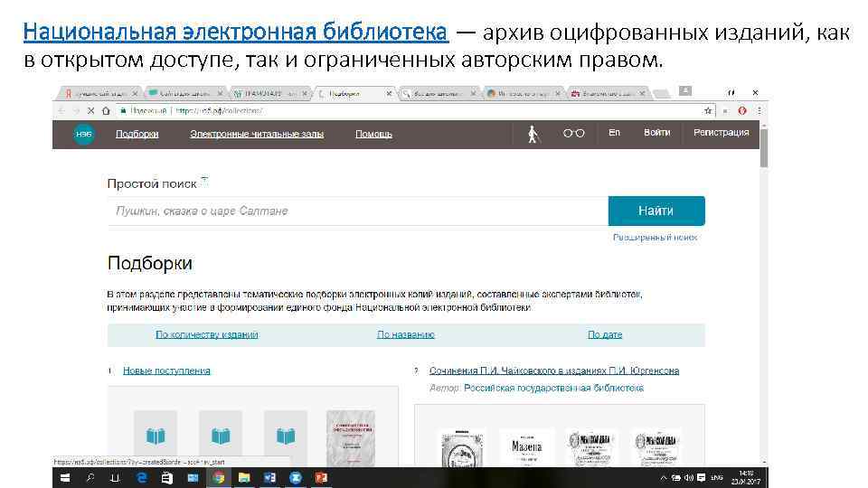Viewport: 868px width, 488px height.
Task: Open Электронные читальные залы menu item
Action: 257,134
